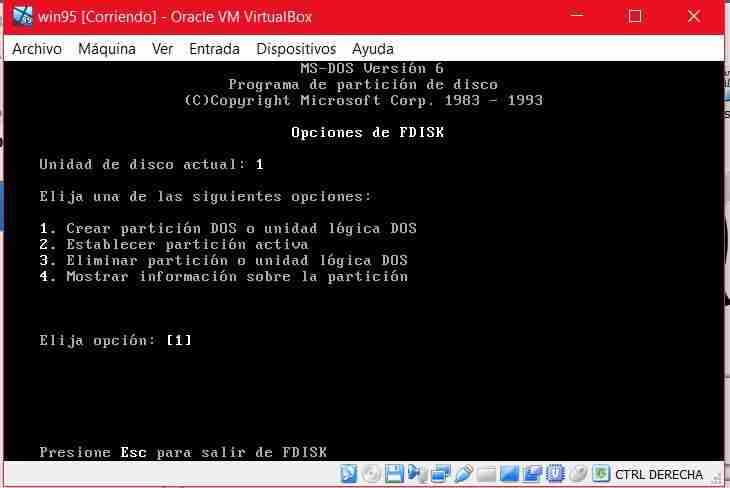Click the Opciones de FDISK heading

[x=368, y=132]
